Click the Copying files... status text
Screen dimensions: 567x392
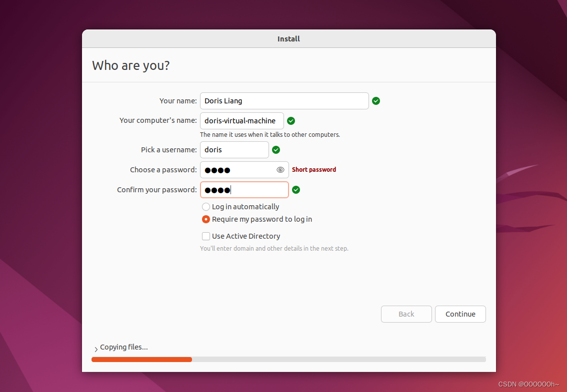click(x=123, y=347)
